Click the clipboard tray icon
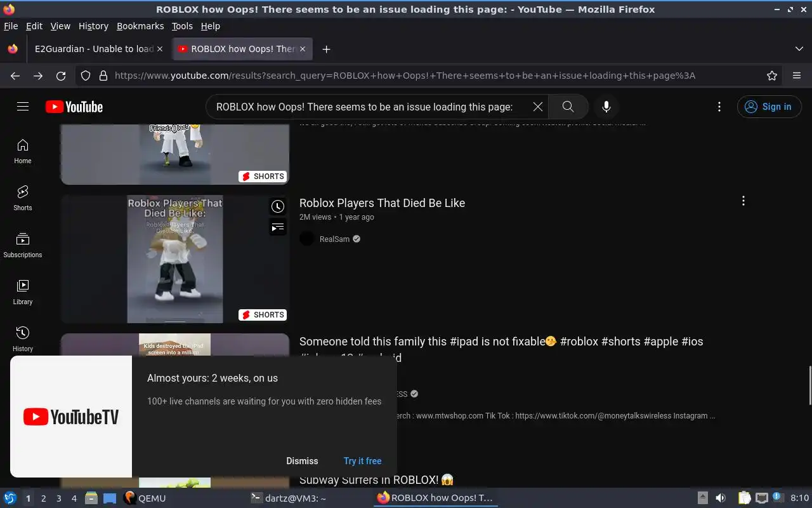 pos(745,498)
